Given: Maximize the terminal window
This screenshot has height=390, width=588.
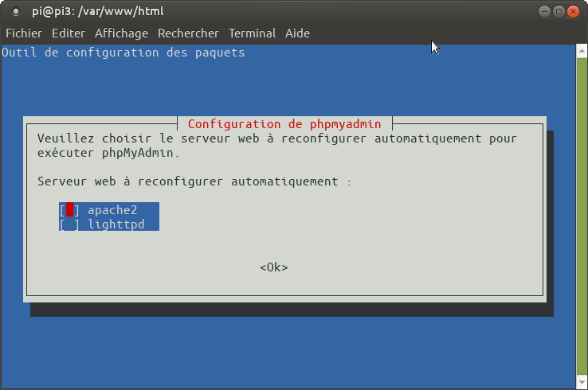Looking at the screenshot, I should pyautogui.click(x=559, y=11).
